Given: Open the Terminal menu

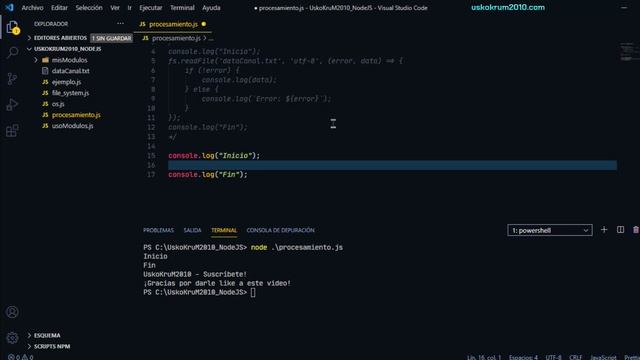Looking at the screenshot, I should pos(182,8).
